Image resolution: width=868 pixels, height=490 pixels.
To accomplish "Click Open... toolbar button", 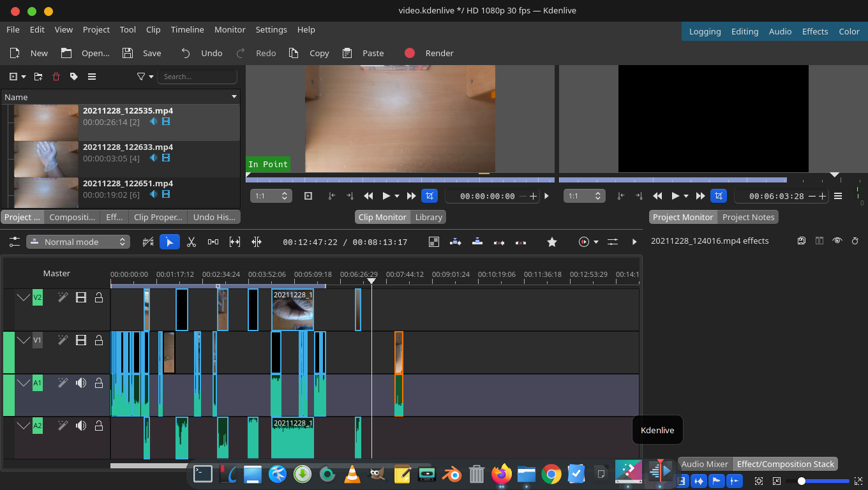I will (x=85, y=53).
